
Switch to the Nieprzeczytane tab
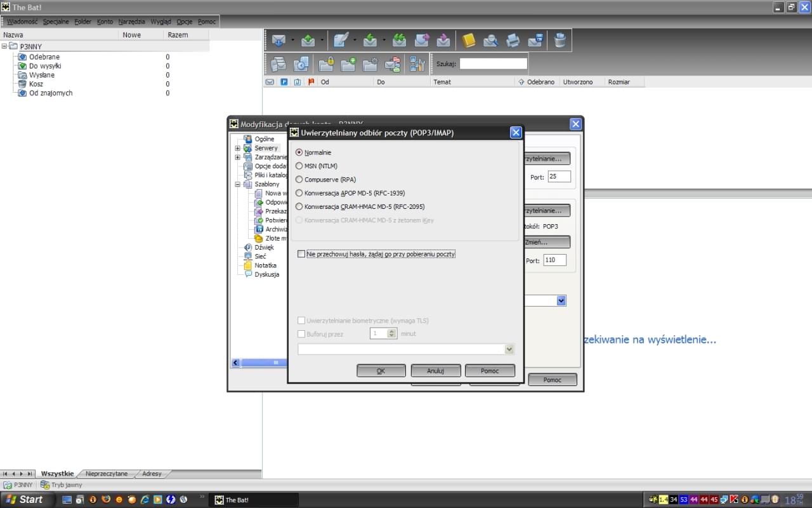tap(107, 474)
